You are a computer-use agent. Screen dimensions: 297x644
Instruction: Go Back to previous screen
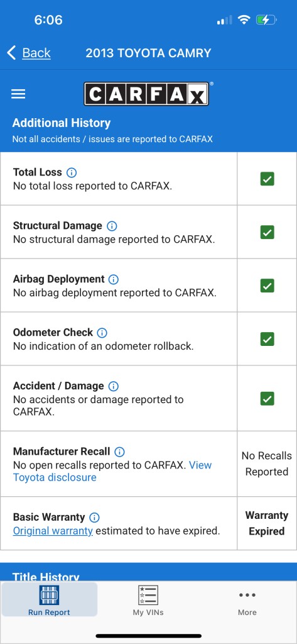pos(29,53)
